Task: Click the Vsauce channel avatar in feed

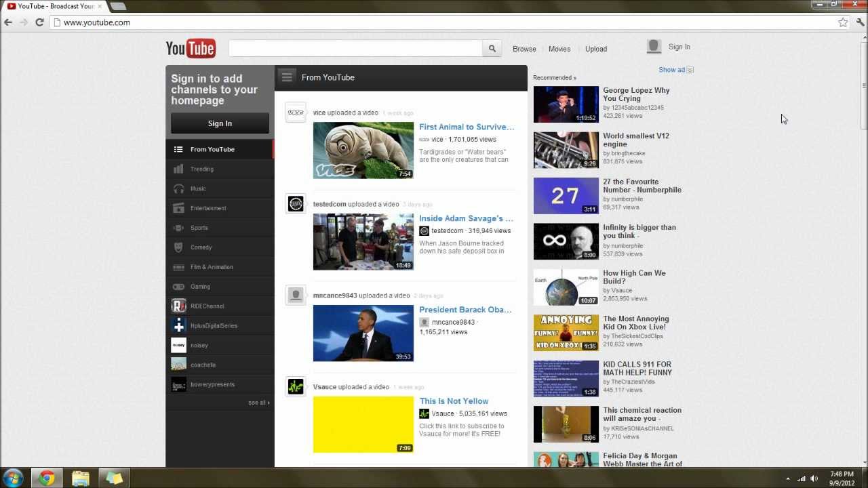Action: [296, 386]
